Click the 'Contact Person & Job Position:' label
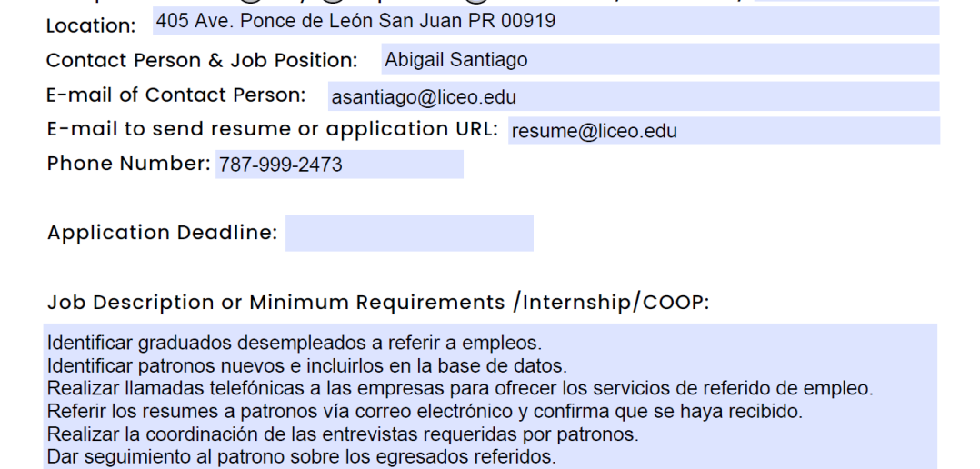The height and width of the screenshot is (469, 980). (202, 61)
